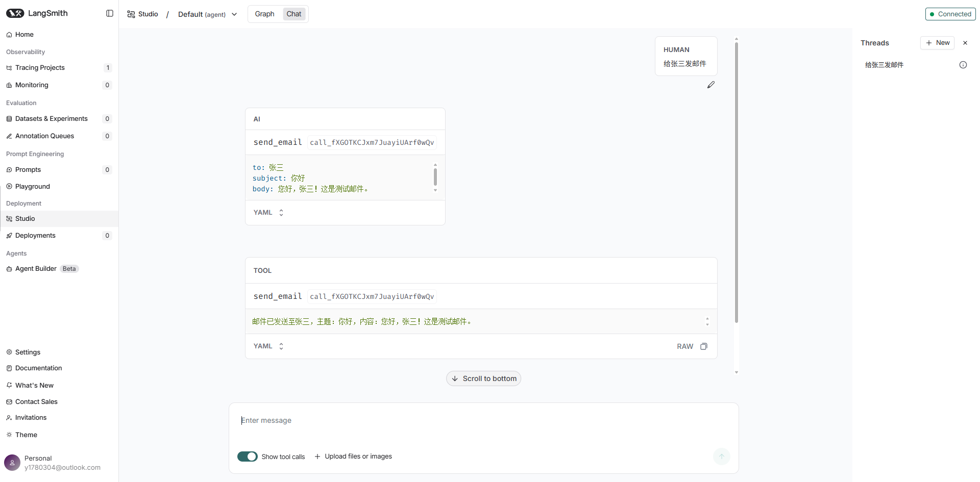This screenshot has width=980, height=482.
Task: Create a new thread with New button
Action: (x=937, y=43)
